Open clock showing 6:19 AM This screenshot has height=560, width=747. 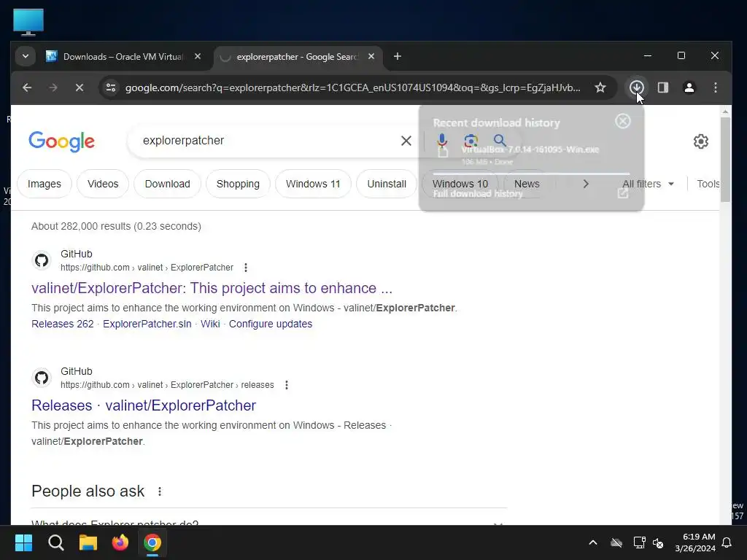point(695,542)
